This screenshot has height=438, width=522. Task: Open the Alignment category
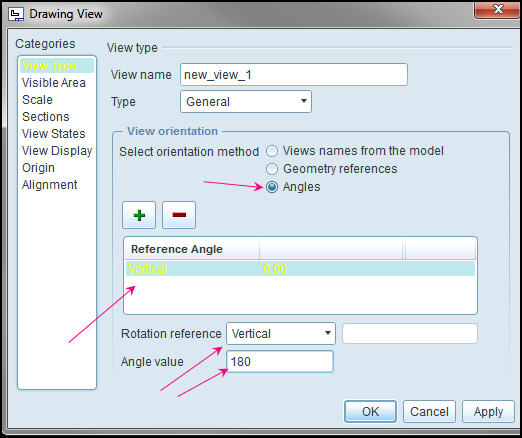49,185
